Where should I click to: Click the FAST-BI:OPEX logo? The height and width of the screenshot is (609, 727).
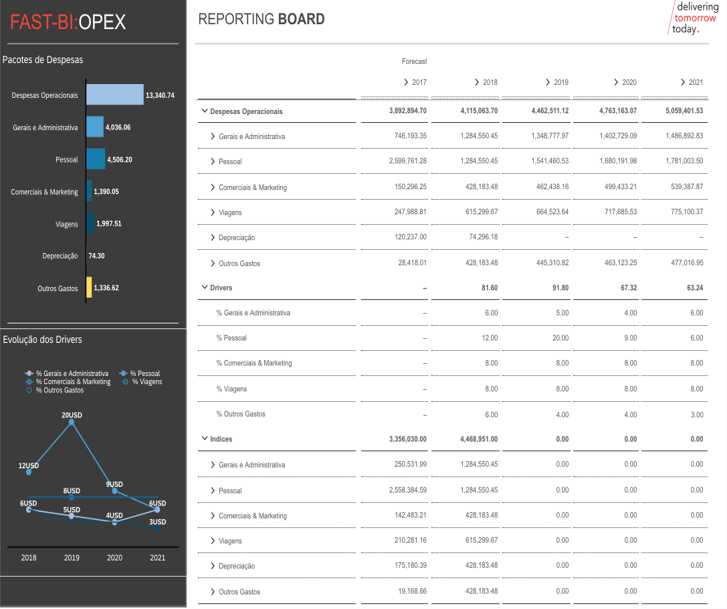(68, 22)
